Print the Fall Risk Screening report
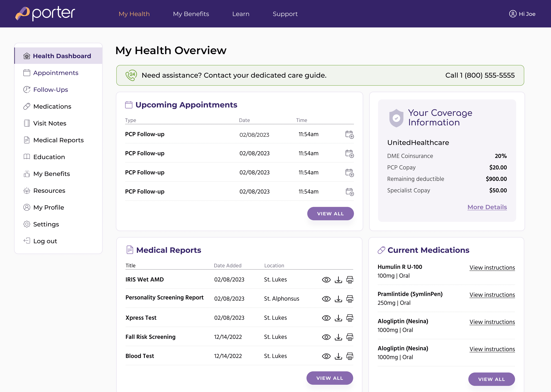Viewport: 551px width, 392px height. tap(350, 337)
